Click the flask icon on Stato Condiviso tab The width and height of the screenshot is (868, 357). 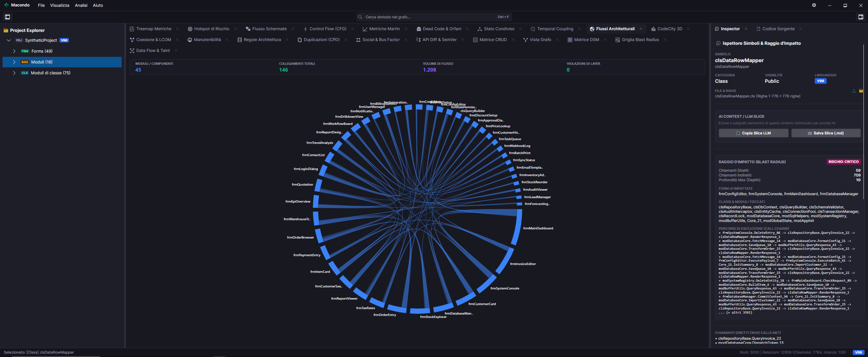pos(480,29)
